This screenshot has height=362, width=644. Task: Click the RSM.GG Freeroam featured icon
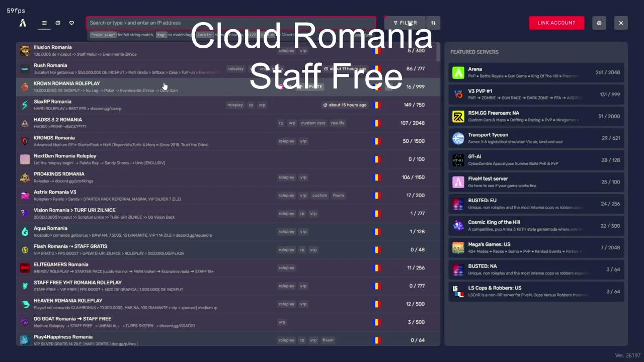(458, 116)
